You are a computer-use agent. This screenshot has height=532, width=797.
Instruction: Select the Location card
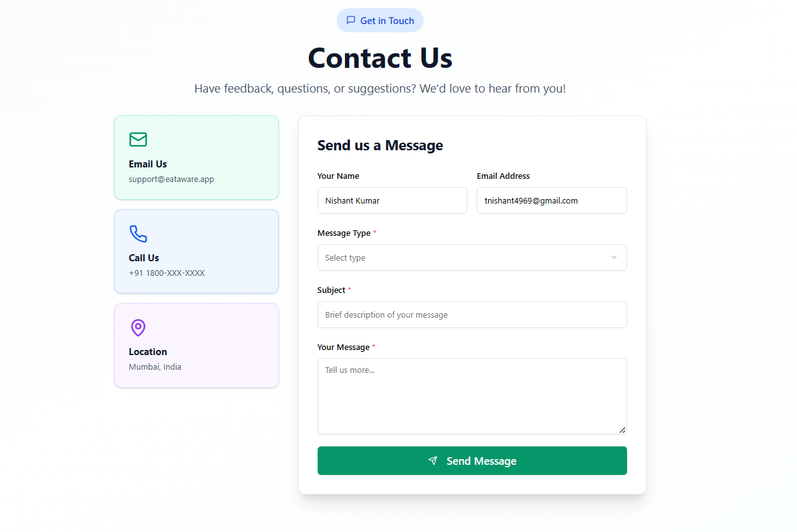(197, 346)
